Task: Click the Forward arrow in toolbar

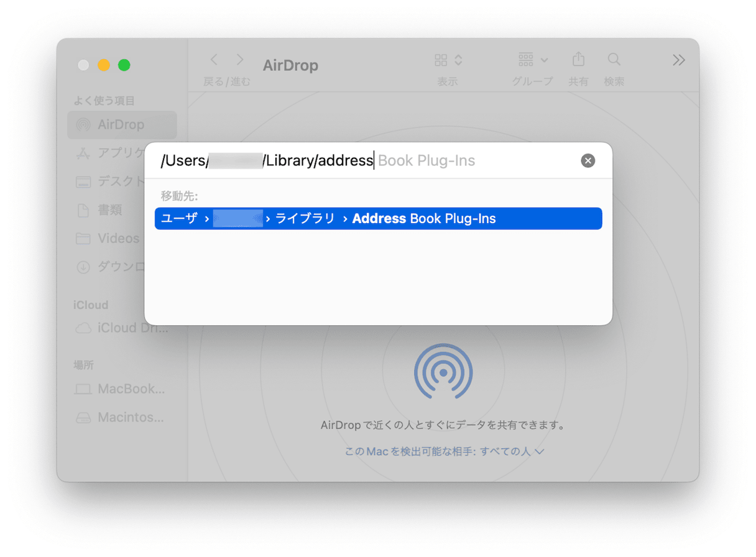Action: [240, 60]
